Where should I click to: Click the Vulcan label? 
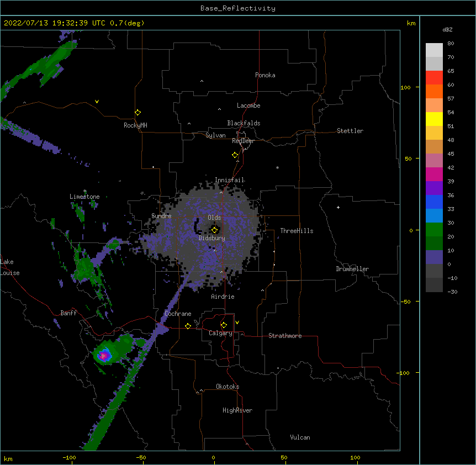(300, 437)
